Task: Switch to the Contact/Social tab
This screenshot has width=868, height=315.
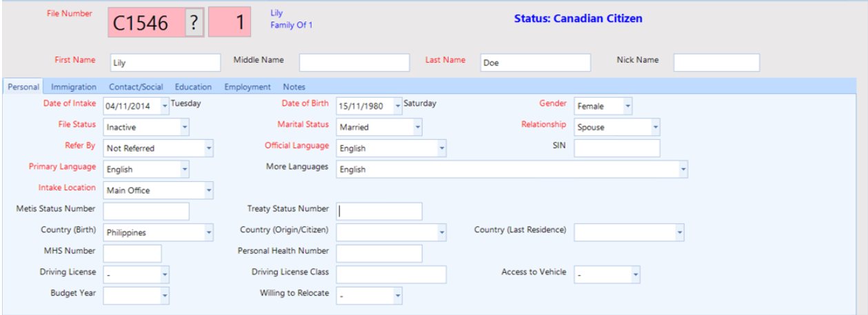Action: pos(136,87)
